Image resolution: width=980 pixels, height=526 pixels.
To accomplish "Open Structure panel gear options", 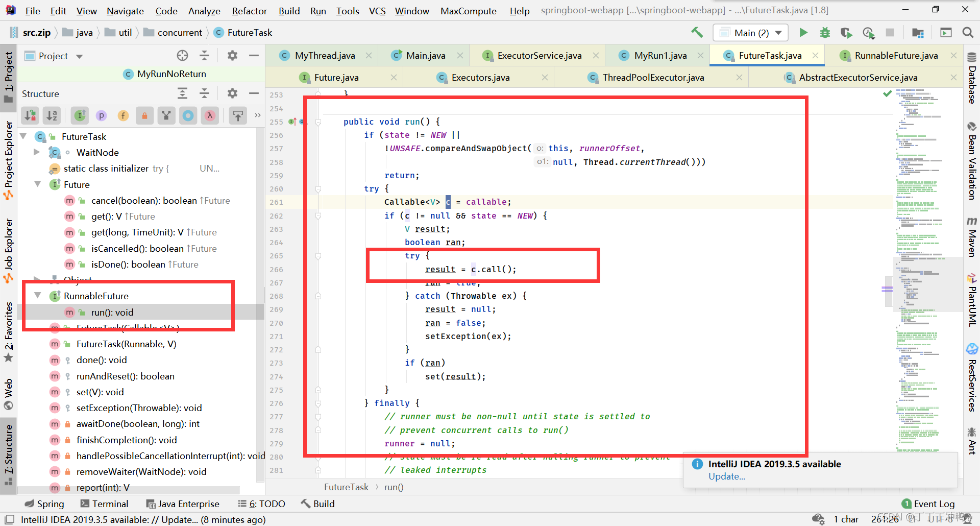I will [x=232, y=93].
